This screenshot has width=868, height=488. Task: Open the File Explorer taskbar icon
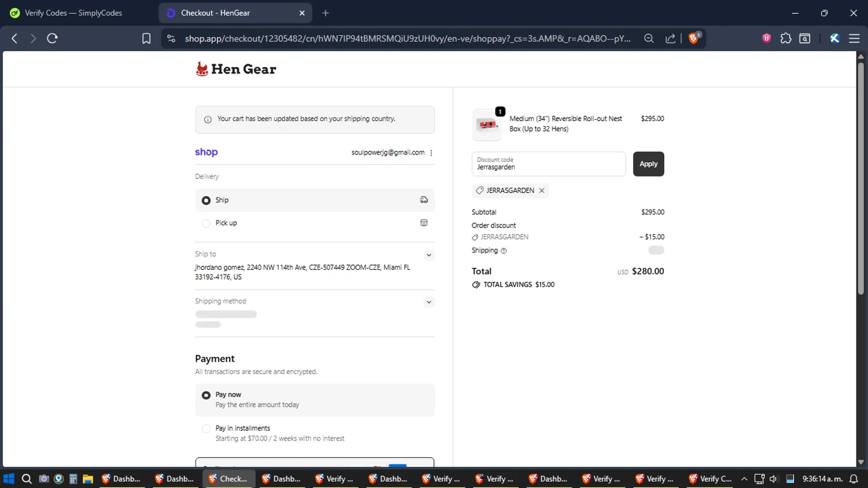pyautogui.click(x=88, y=479)
